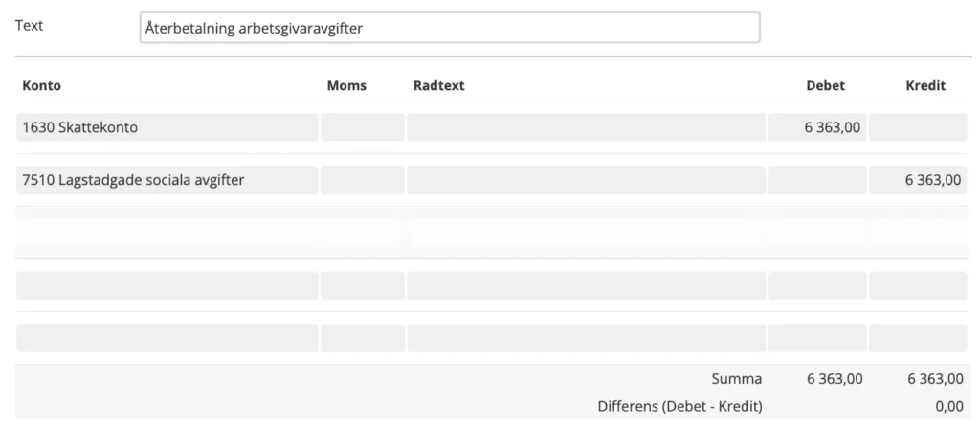Click the Kredit field in the bottom row
This screenshot has height=426, width=980.
tap(919, 338)
